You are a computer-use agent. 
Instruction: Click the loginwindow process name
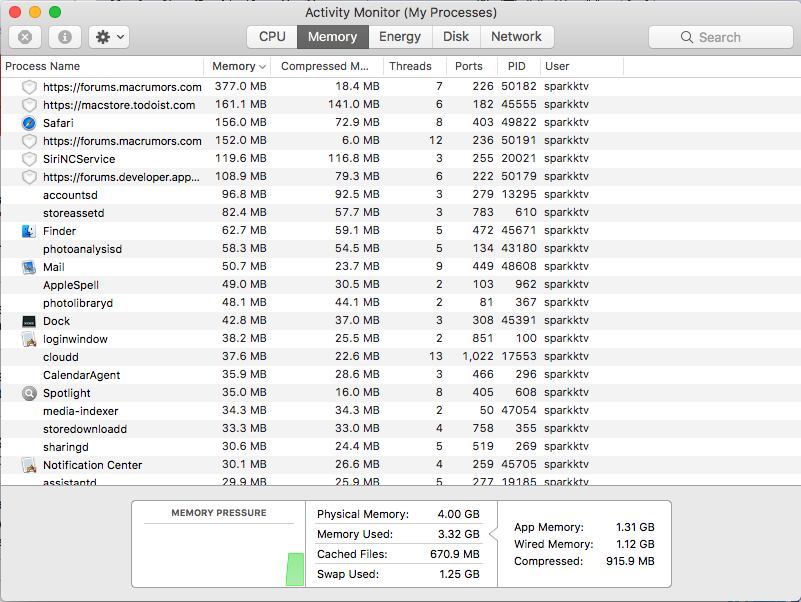tap(75, 339)
